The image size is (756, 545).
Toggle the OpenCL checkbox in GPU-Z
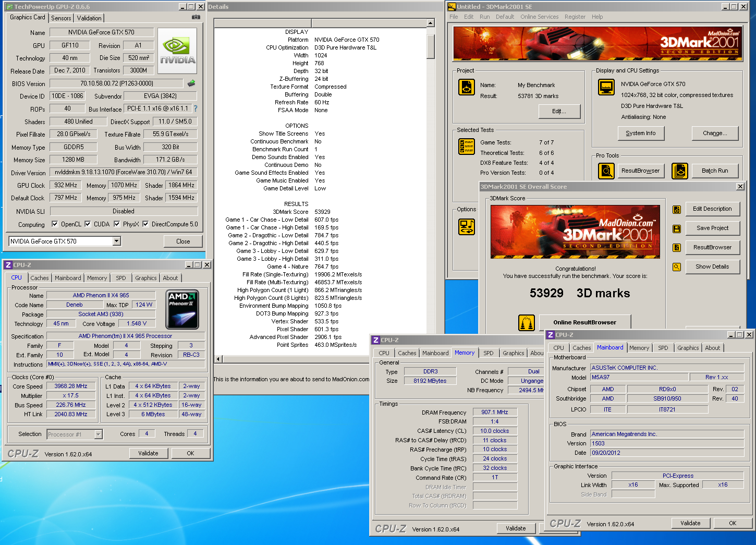pyautogui.click(x=55, y=224)
